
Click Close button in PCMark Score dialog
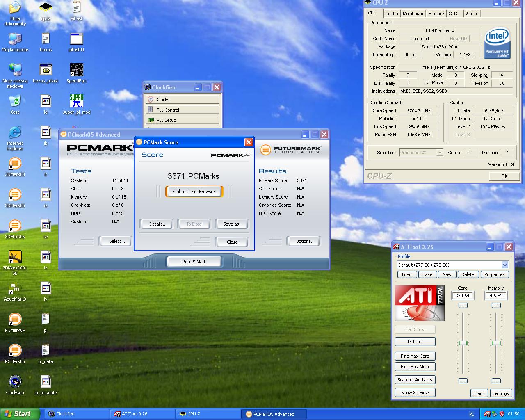coord(232,242)
